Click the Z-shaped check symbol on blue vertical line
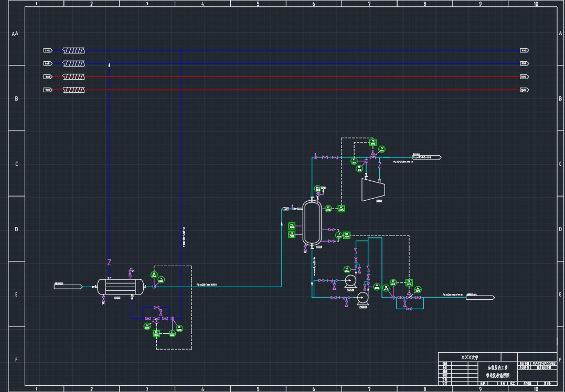This screenshot has height=392, width=565. [109, 262]
